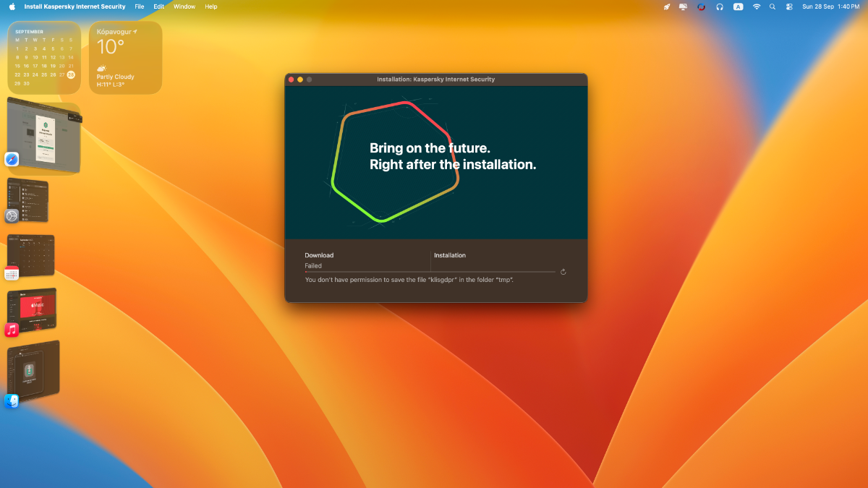Click the permission error message about 'klisgdpr'
Image resolution: width=868 pixels, height=488 pixels.
(x=409, y=280)
